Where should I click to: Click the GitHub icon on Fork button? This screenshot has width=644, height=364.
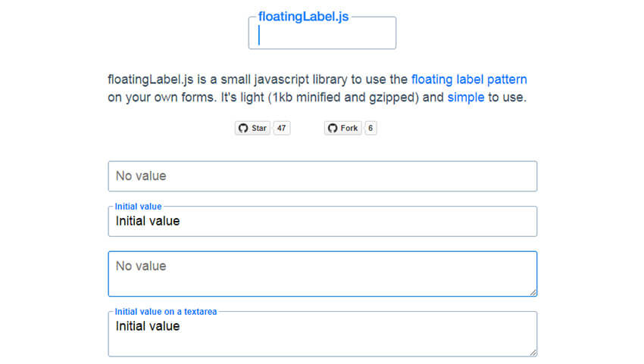(x=333, y=128)
